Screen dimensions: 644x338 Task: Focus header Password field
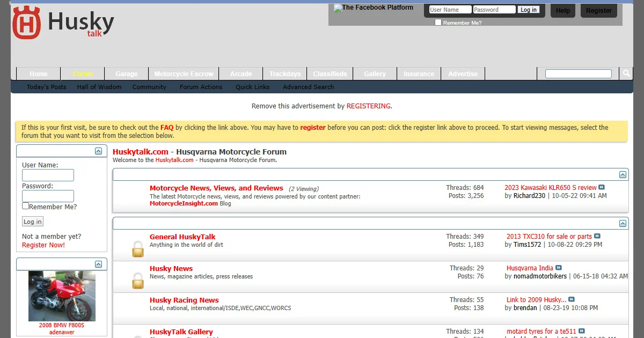[x=494, y=10]
